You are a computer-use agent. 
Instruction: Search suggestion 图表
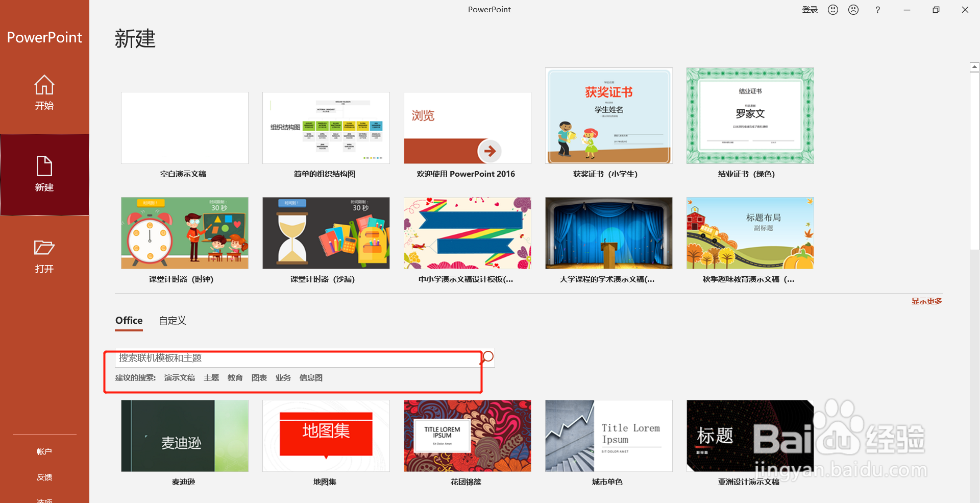pyautogui.click(x=259, y=378)
